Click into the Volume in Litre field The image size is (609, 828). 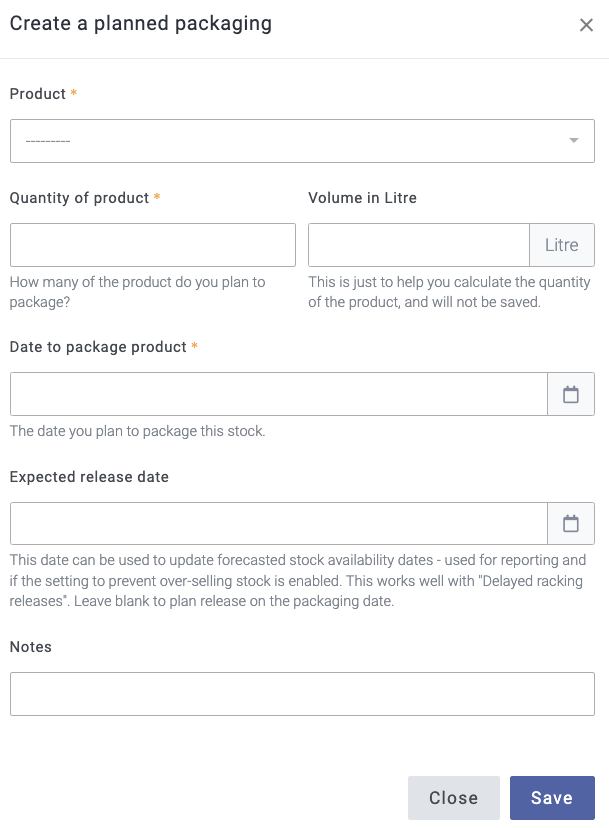click(418, 245)
